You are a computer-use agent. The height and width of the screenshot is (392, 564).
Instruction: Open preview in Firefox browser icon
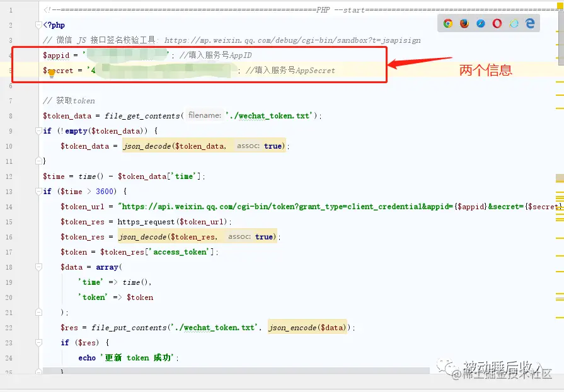[464, 24]
